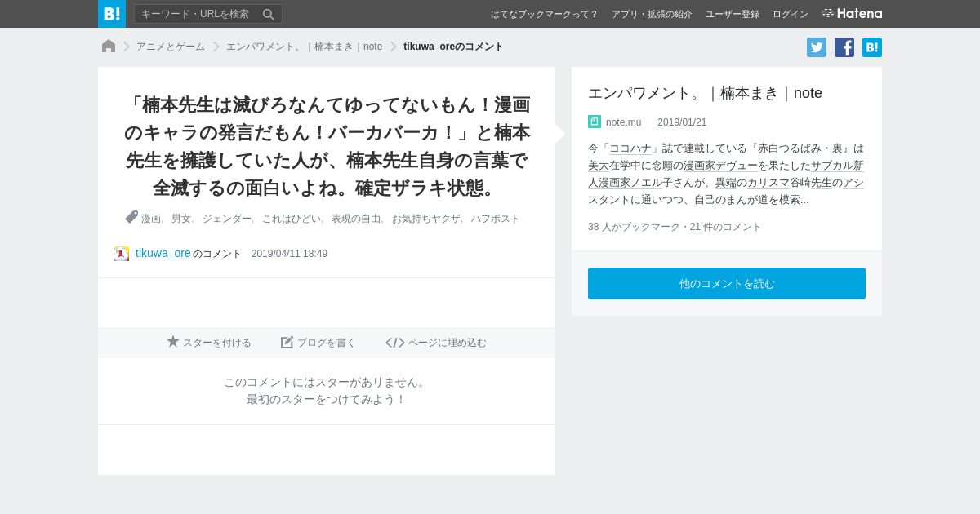The height and width of the screenshot is (514, 980).
Task: Click ブログを書く button
Action: [318, 343]
